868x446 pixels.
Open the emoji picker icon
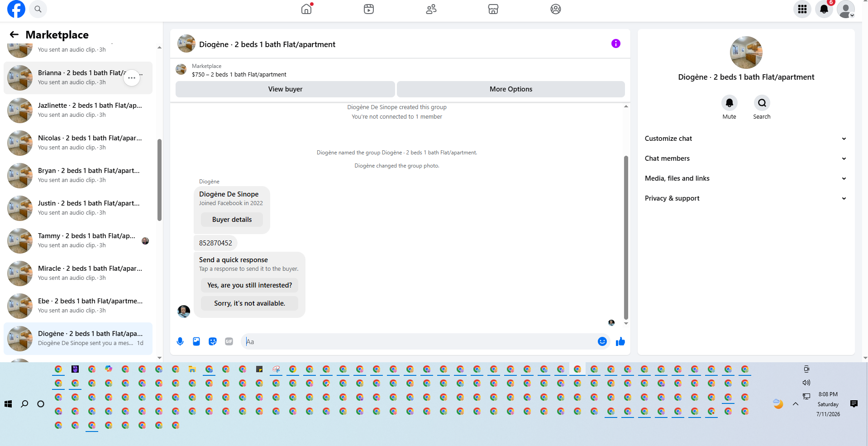click(602, 341)
